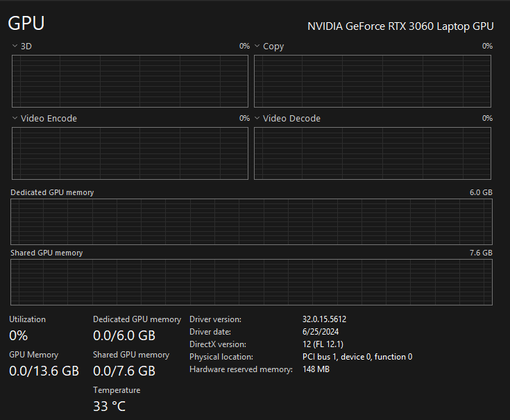The width and height of the screenshot is (510, 420).
Task: Open the Copy engine dropdown chevron
Action: [x=257, y=47]
